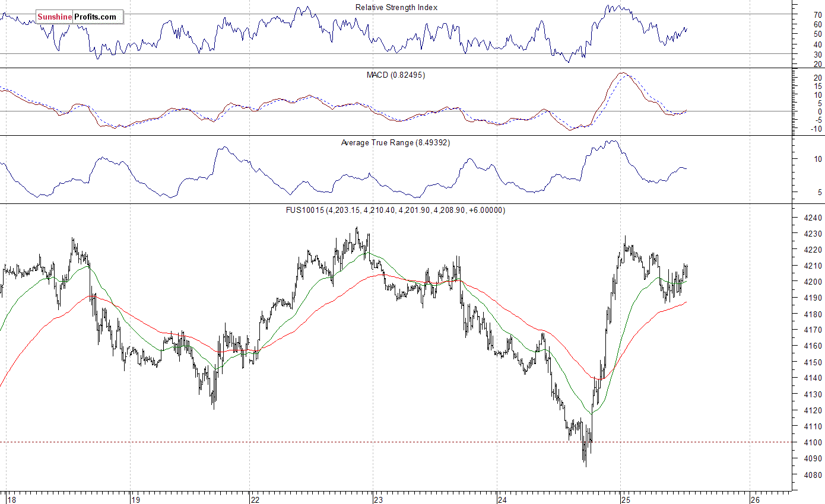
Task: Click the ATR axis value 10
Action: pyautogui.click(x=817, y=159)
